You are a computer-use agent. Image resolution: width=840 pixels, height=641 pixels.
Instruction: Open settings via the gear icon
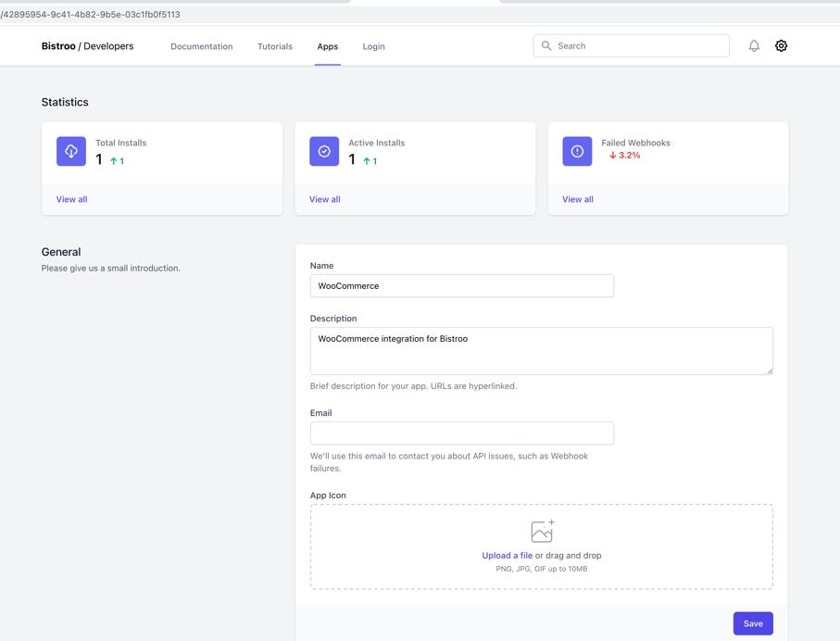781,46
